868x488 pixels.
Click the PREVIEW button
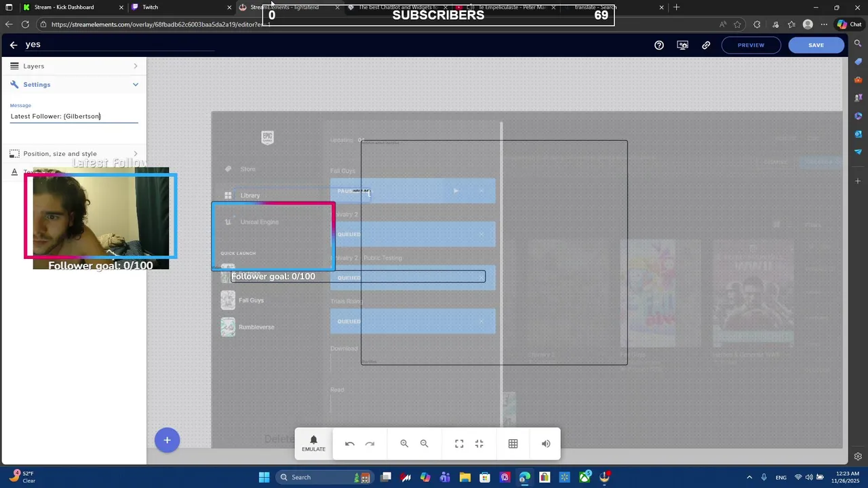(x=751, y=45)
